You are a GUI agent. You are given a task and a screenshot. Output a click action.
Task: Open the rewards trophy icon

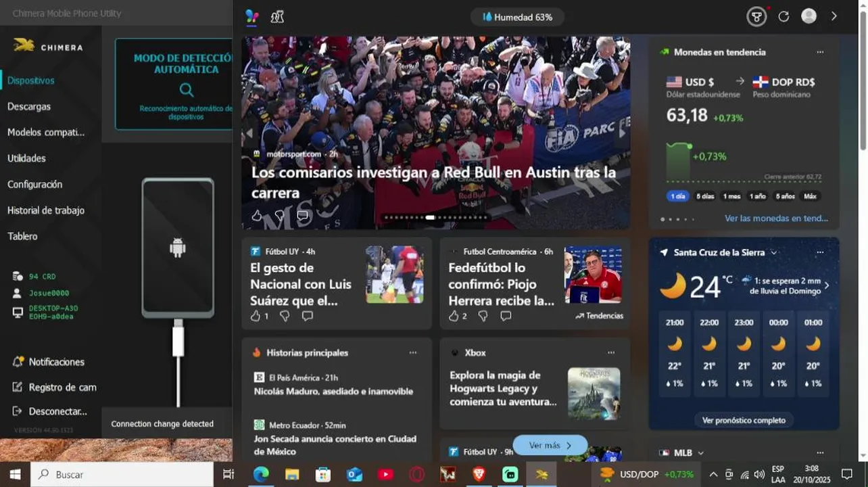[756, 17]
